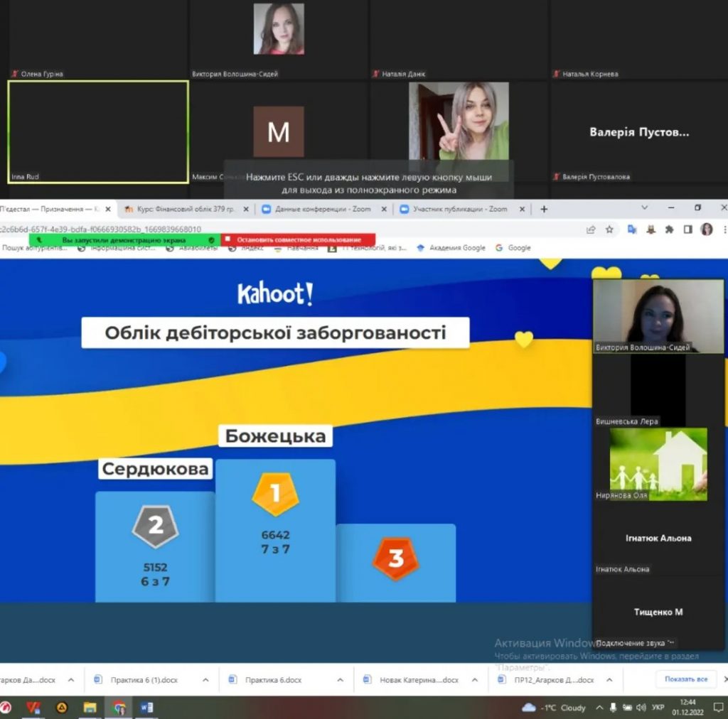Bookmark this page with the star icon

click(609, 229)
